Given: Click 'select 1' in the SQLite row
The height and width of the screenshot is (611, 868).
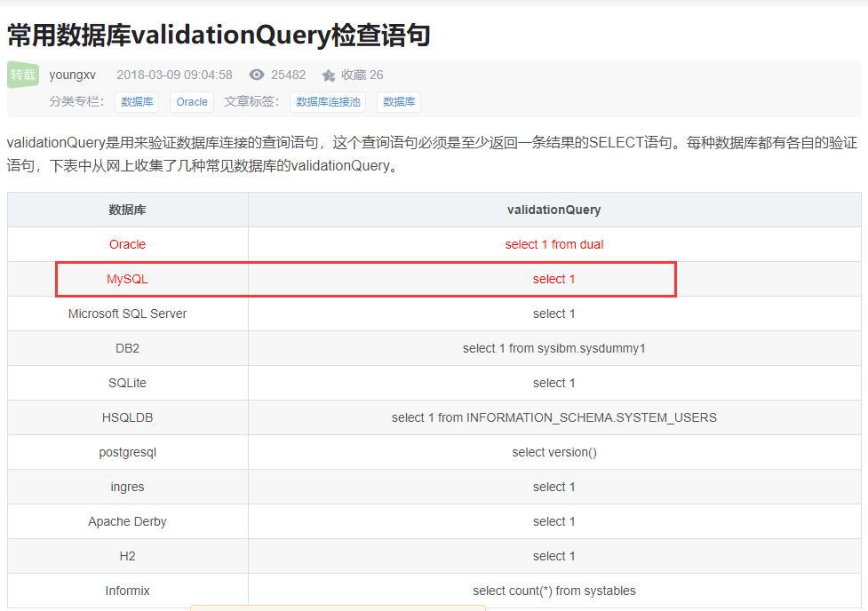Looking at the screenshot, I should 554,383.
